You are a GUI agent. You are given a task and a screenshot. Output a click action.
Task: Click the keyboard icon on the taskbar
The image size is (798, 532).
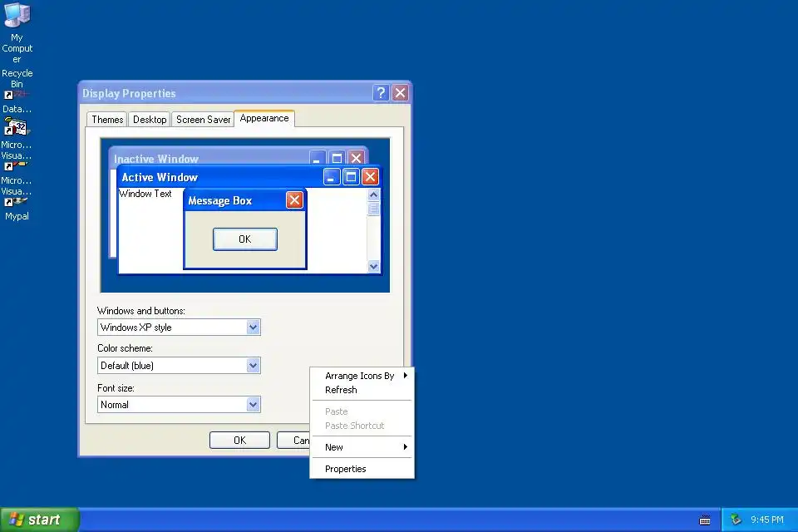click(705, 520)
